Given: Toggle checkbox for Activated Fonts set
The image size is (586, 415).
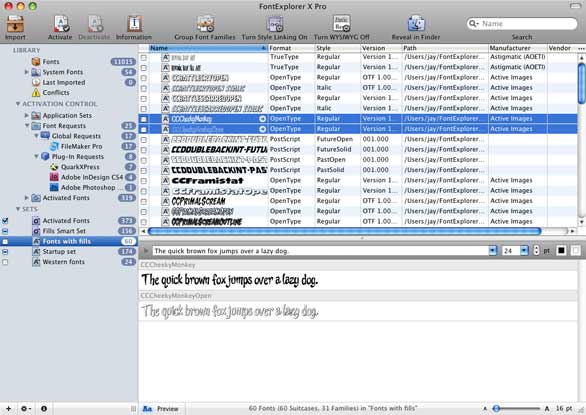Looking at the screenshot, I should pyautogui.click(x=5, y=221).
